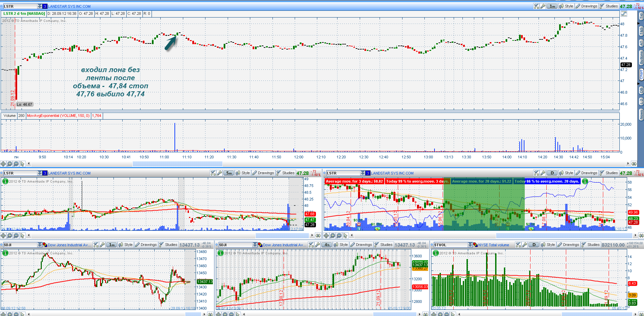Viewport: 644px width, 316px height.
Task: Open chart settings wrench in top LSTR chart
Action: pos(543,6)
